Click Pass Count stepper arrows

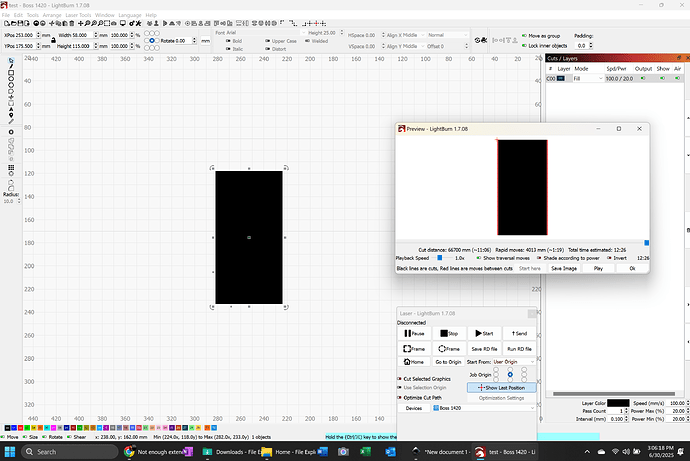(x=627, y=411)
